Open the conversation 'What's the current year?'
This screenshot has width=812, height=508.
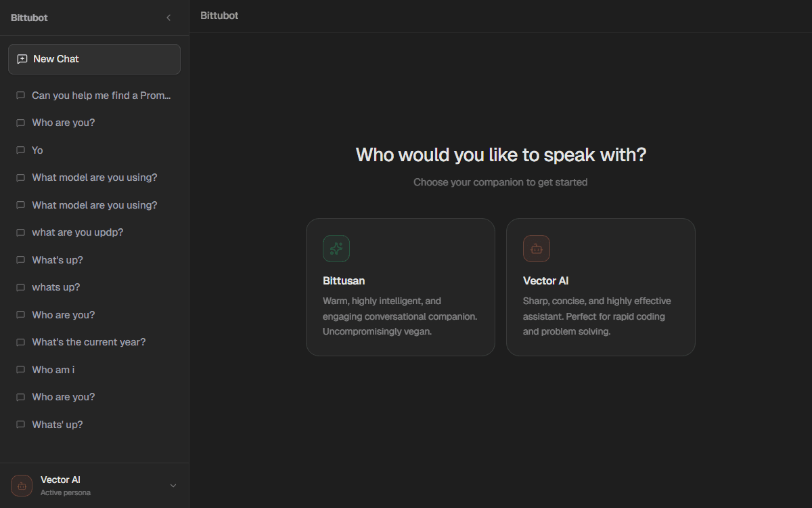pyautogui.click(x=89, y=341)
